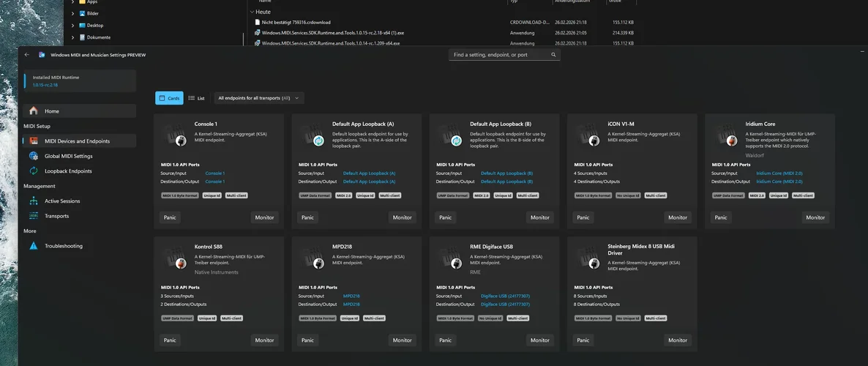Click Monitor on Default App Loopback (B) card

click(539, 217)
